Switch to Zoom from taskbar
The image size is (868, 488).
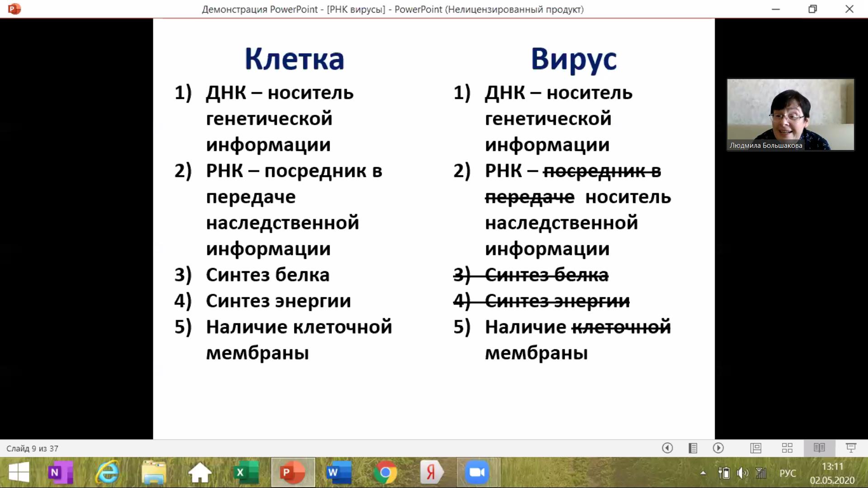point(477,473)
